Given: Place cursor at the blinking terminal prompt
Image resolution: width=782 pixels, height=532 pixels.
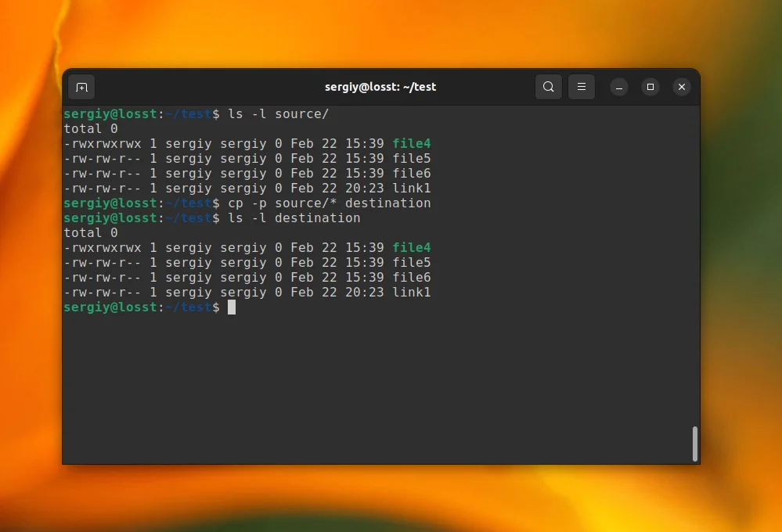Looking at the screenshot, I should click(x=232, y=307).
